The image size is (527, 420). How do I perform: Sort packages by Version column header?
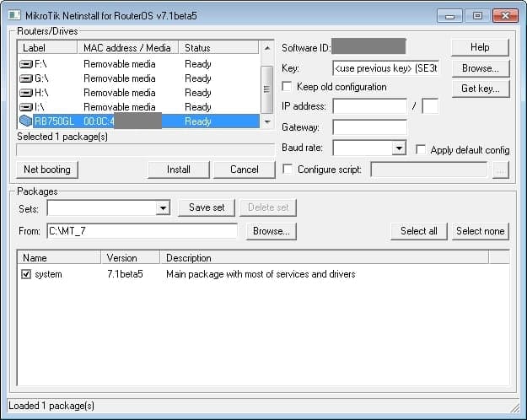[x=131, y=258]
